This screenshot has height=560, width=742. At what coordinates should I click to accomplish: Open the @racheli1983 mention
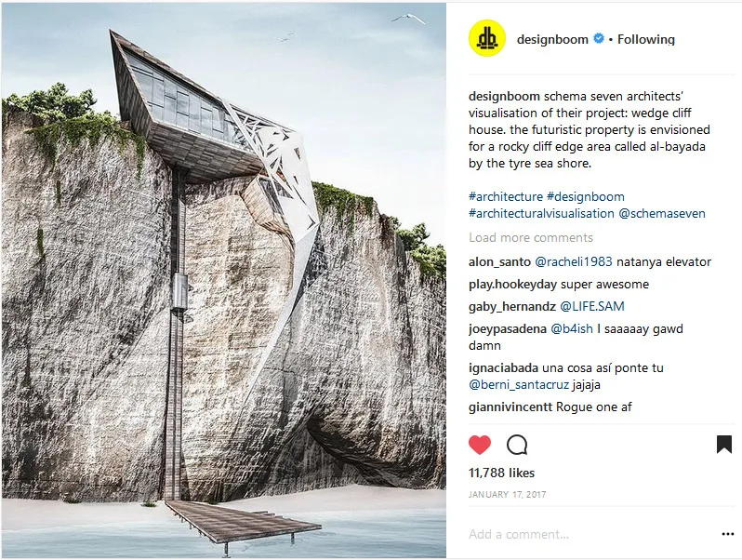click(x=574, y=261)
